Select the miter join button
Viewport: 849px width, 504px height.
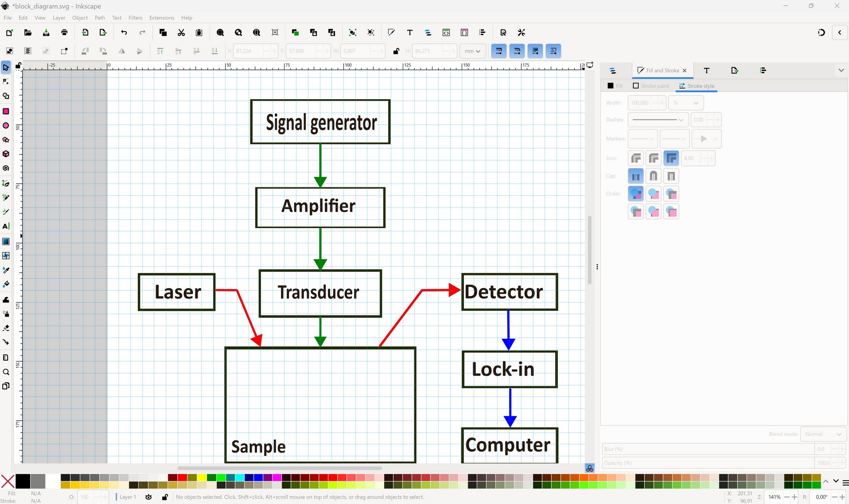click(671, 158)
